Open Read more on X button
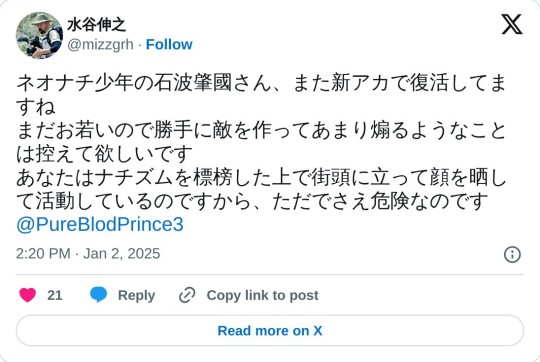 (270, 331)
